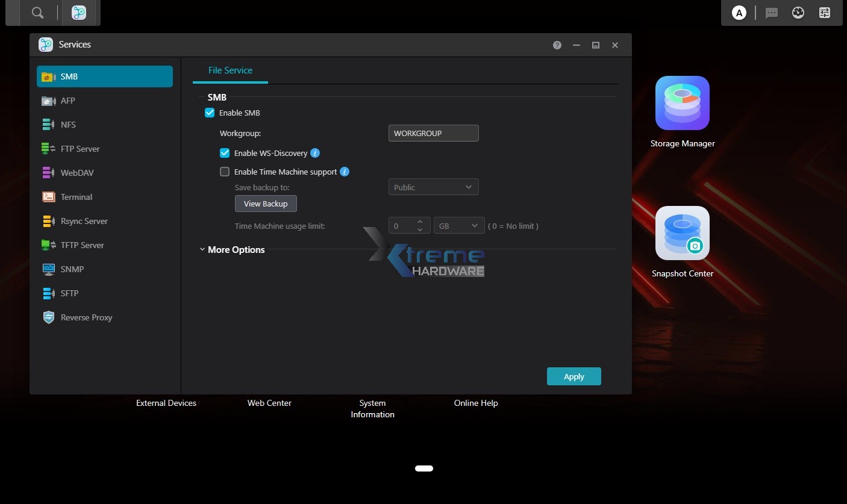847x504 pixels.
Task: Click the Apply button
Action: (574, 376)
